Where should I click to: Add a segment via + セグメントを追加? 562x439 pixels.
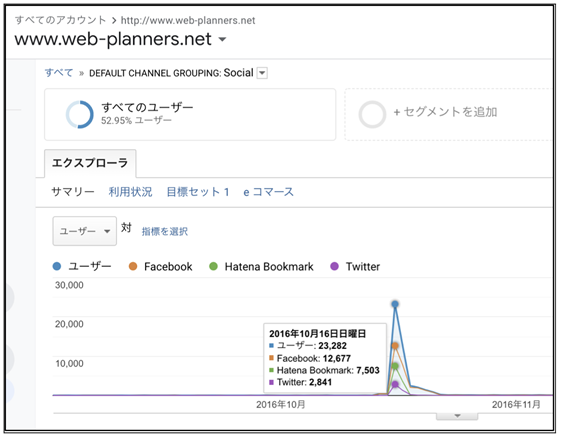tap(445, 112)
